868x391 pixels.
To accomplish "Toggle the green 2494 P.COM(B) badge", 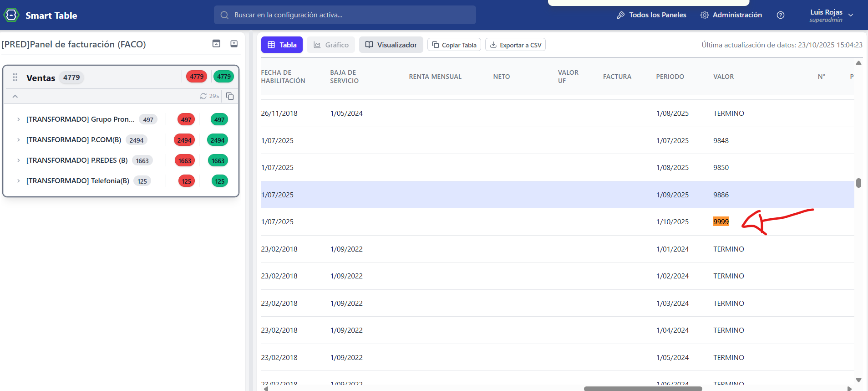I will 217,140.
